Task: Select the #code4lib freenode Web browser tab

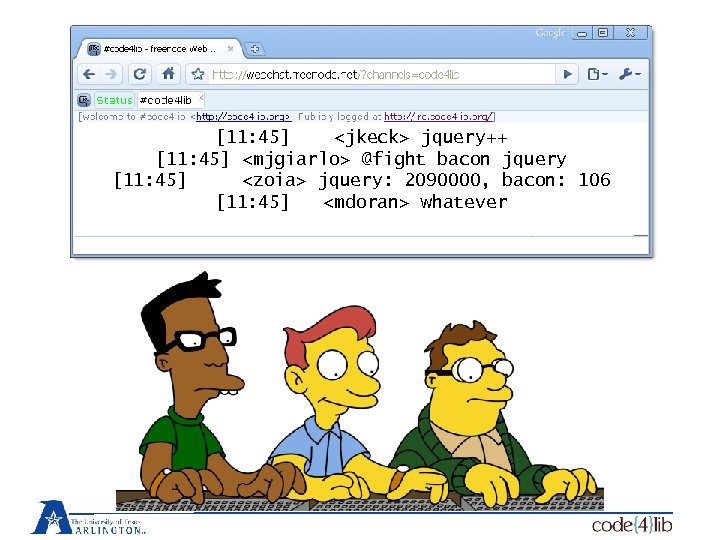Action: pyautogui.click(x=158, y=49)
